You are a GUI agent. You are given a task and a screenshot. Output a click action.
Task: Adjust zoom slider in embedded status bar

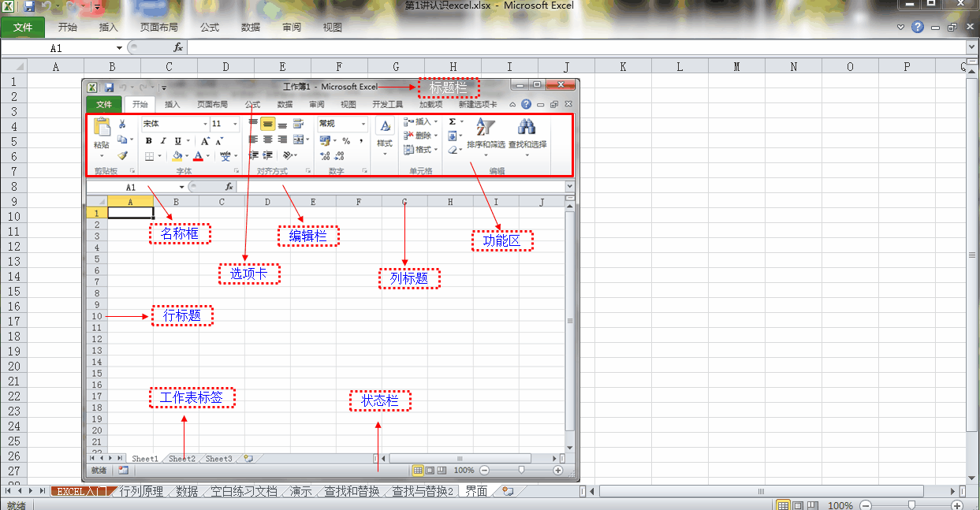521,470
